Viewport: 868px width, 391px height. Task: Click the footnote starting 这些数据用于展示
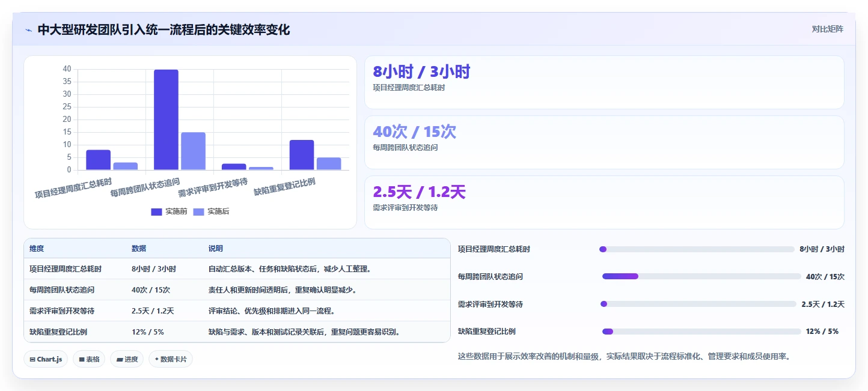pos(624,356)
